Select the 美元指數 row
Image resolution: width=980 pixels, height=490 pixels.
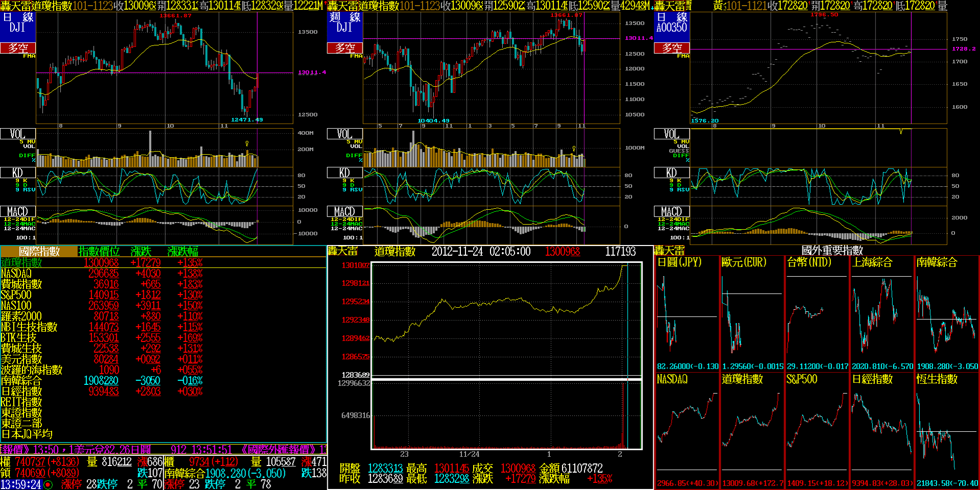point(163,359)
